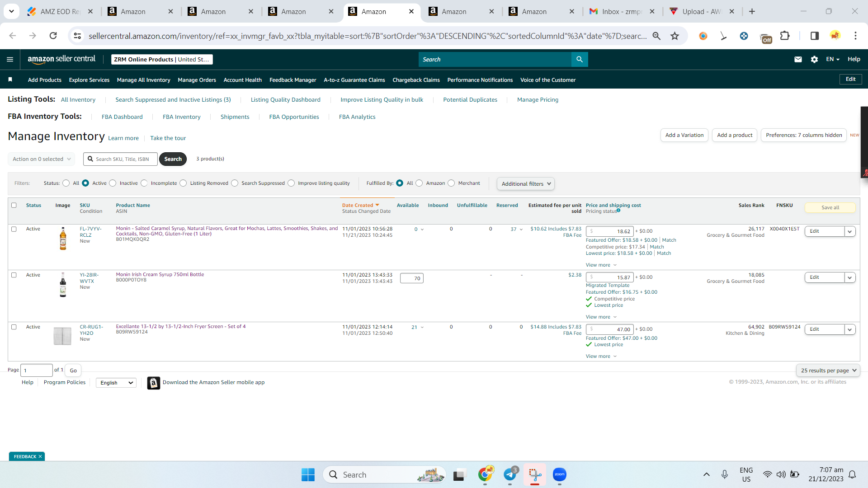Click the pricing status info icon
The image size is (868, 488).
click(x=618, y=211)
